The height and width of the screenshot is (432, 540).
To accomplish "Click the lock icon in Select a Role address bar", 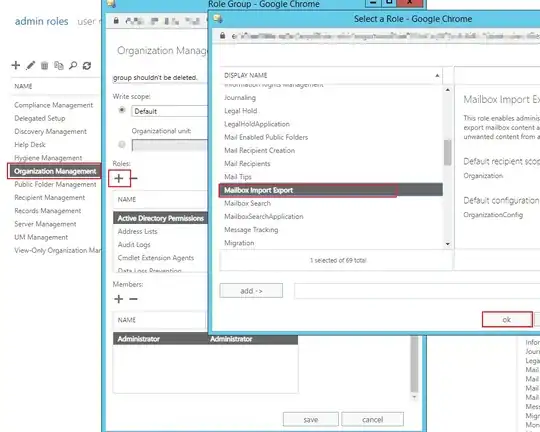I will [222, 35].
